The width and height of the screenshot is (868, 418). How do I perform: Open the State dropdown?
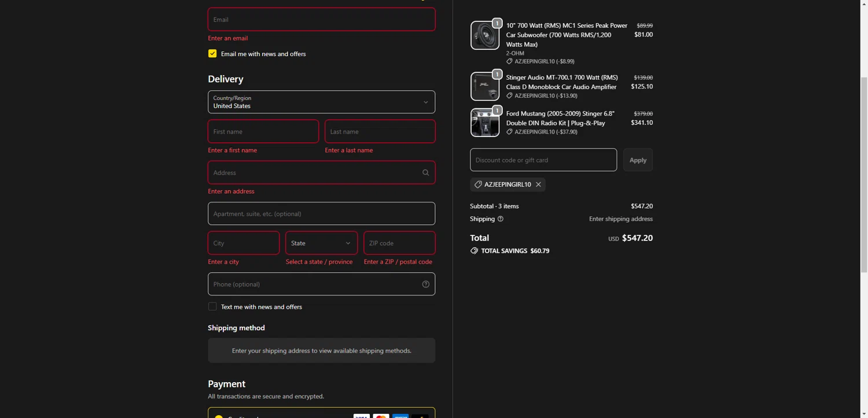pos(321,243)
